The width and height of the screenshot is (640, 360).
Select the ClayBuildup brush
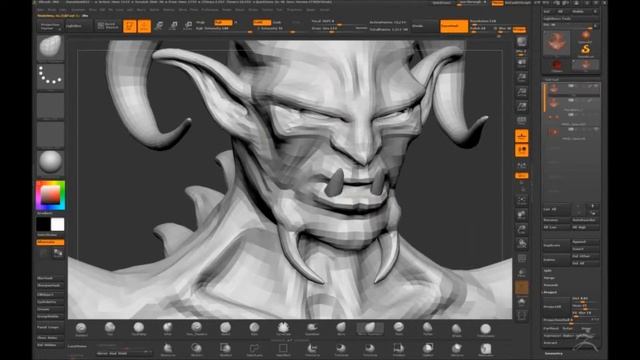(x=139, y=329)
